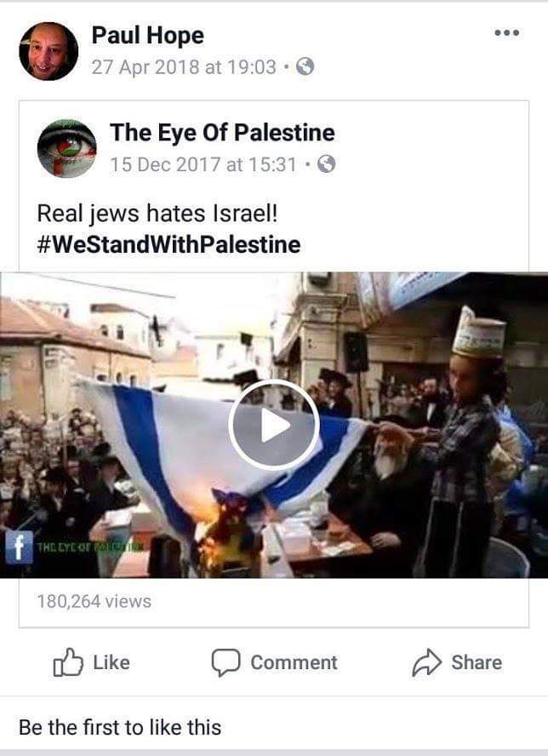Click the speech bubble Comment icon
Image resolution: width=548 pixels, height=756 pixels.
pyautogui.click(x=225, y=662)
